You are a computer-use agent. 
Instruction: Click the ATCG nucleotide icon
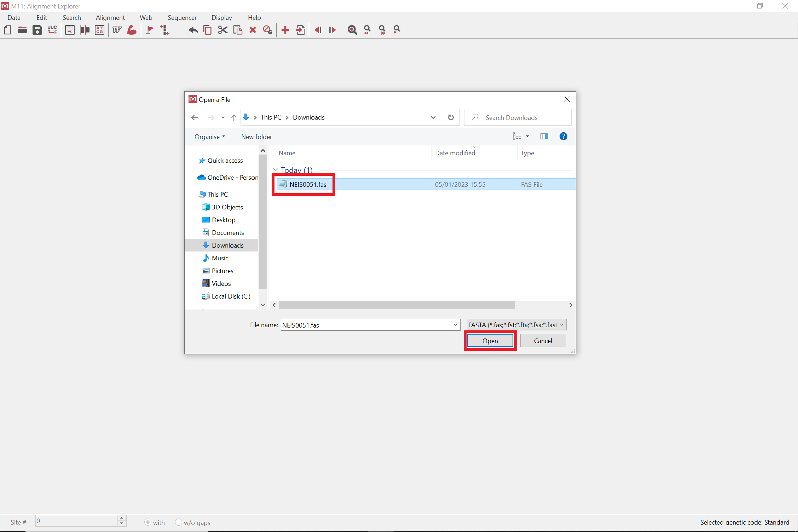[100, 30]
